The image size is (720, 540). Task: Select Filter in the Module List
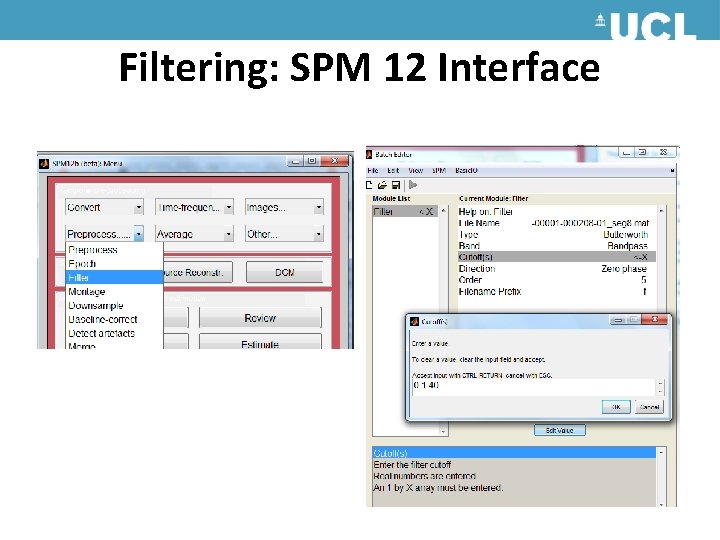[404, 212]
